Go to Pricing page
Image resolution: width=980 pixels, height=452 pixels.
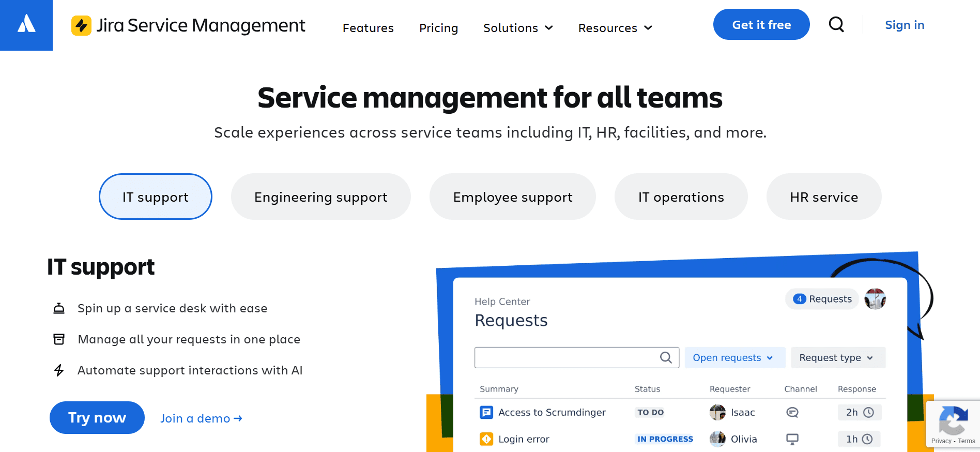[x=438, y=28]
